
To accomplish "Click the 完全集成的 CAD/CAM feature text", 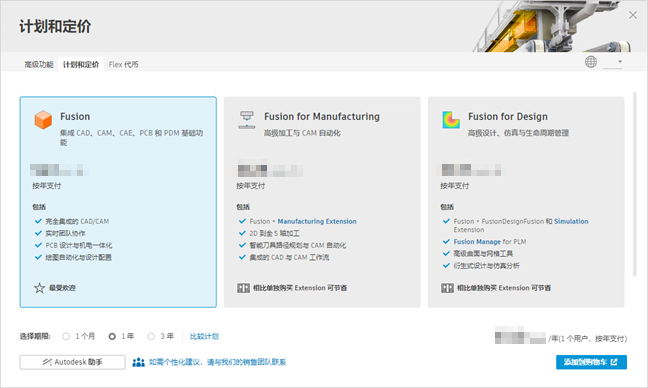I will tap(77, 221).
